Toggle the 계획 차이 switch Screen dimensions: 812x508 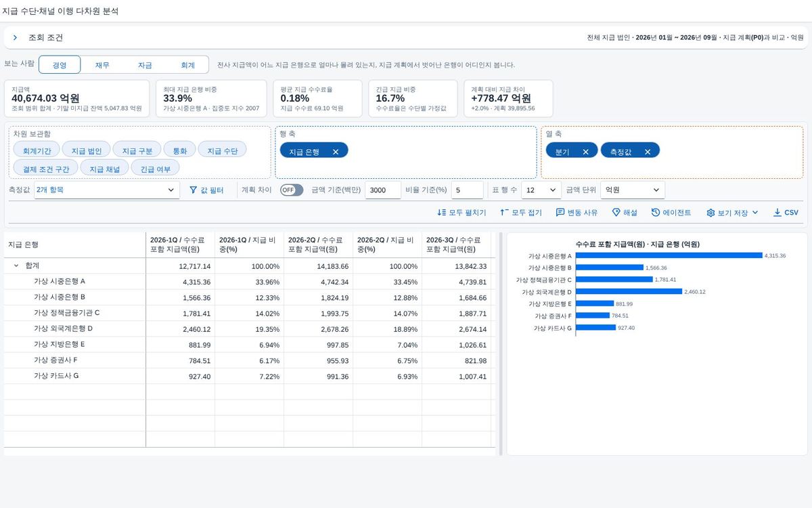point(292,190)
